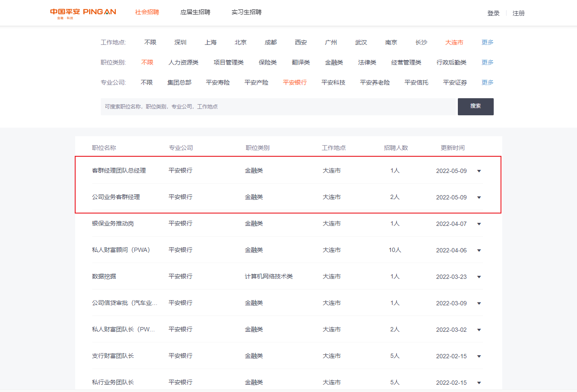The height and width of the screenshot is (392, 577).
Task: Expand the 公司信贷审批 row arrow
Action: (479, 304)
